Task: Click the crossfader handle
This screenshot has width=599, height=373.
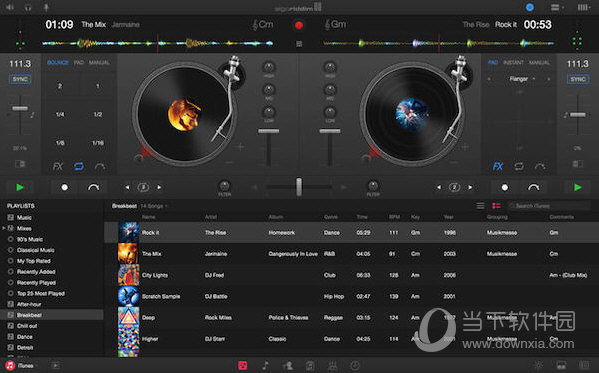Action: pyautogui.click(x=299, y=187)
